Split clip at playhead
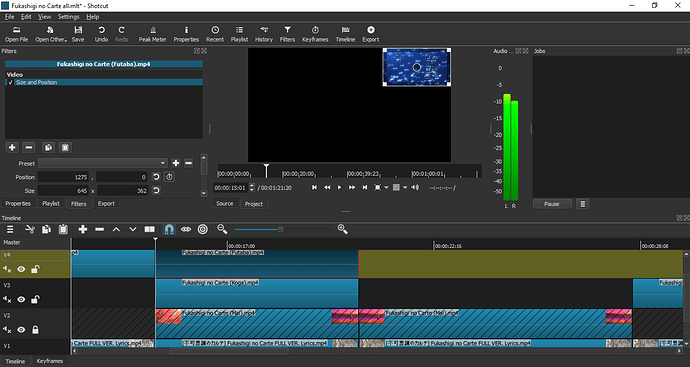 click(150, 229)
